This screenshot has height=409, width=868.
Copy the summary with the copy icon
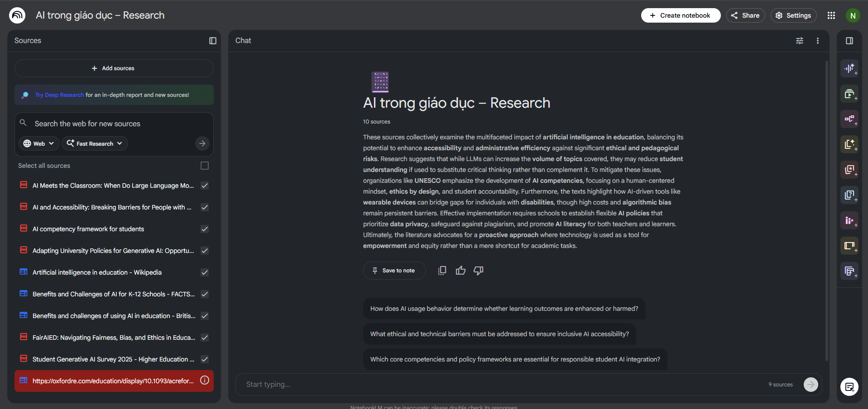(x=442, y=271)
